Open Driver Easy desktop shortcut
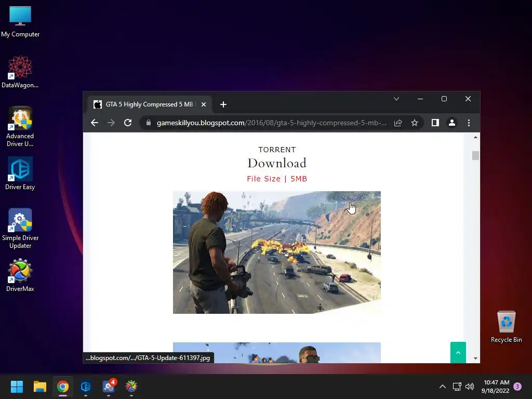 (x=20, y=174)
